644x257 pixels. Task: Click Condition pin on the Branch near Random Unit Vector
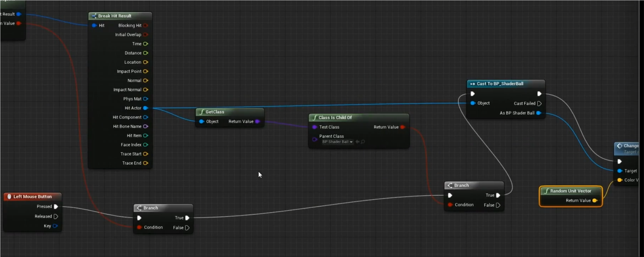[450, 205]
